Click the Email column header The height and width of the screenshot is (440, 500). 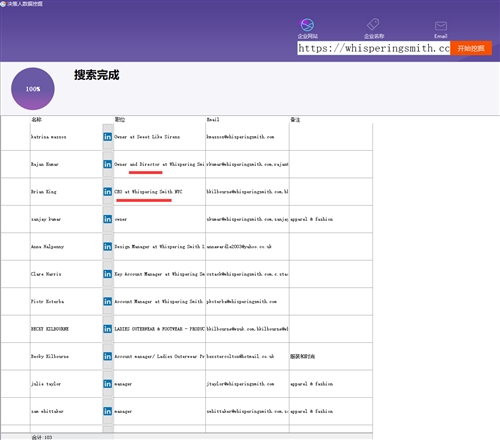(x=213, y=119)
